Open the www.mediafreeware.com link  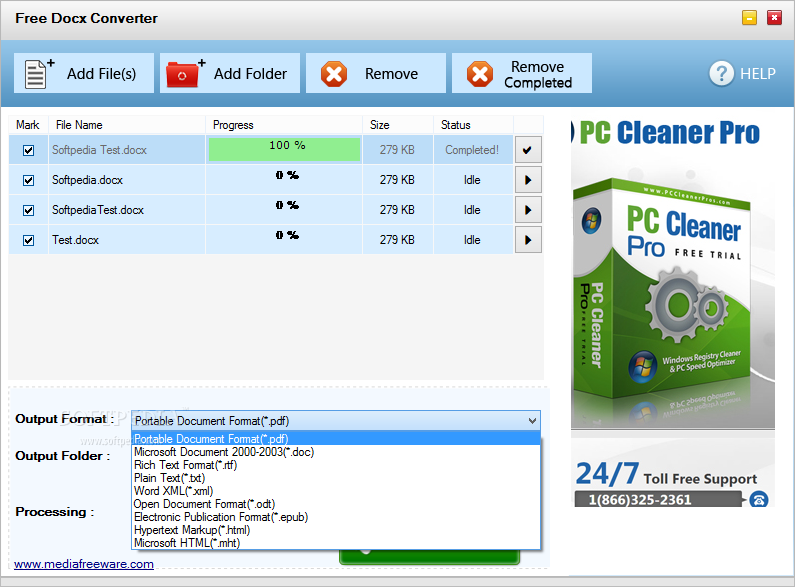(84, 564)
